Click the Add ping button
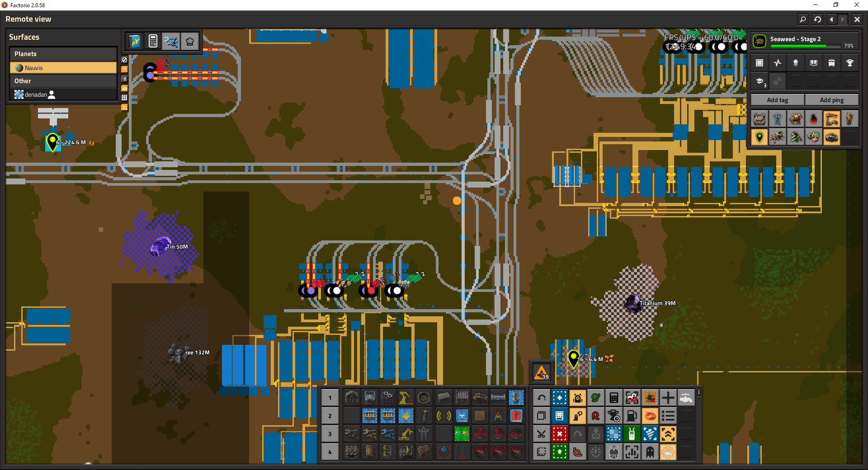The image size is (868, 470). (832, 100)
